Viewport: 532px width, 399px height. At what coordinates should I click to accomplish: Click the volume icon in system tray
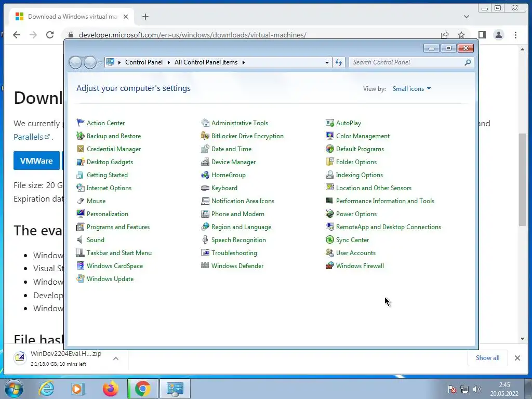pyautogui.click(x=477, y=389)
